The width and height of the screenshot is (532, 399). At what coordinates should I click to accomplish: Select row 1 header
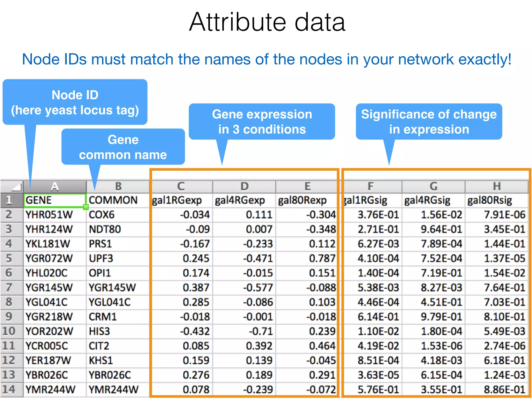click(x=12, y=200)
